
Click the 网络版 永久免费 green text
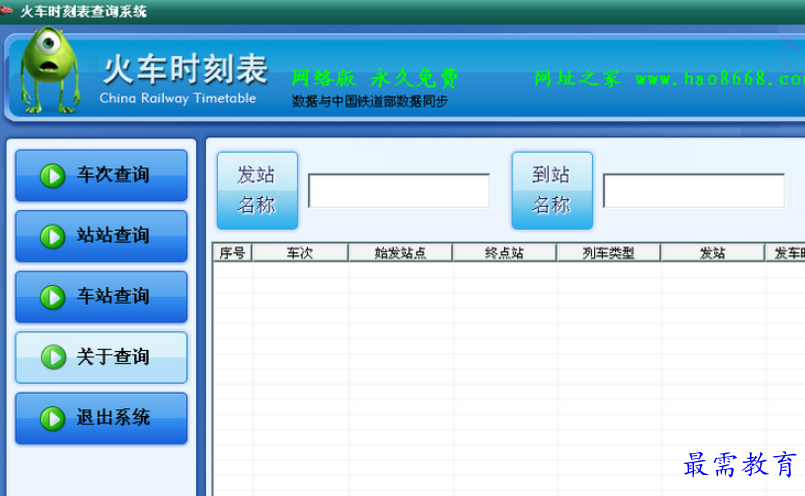375,79
